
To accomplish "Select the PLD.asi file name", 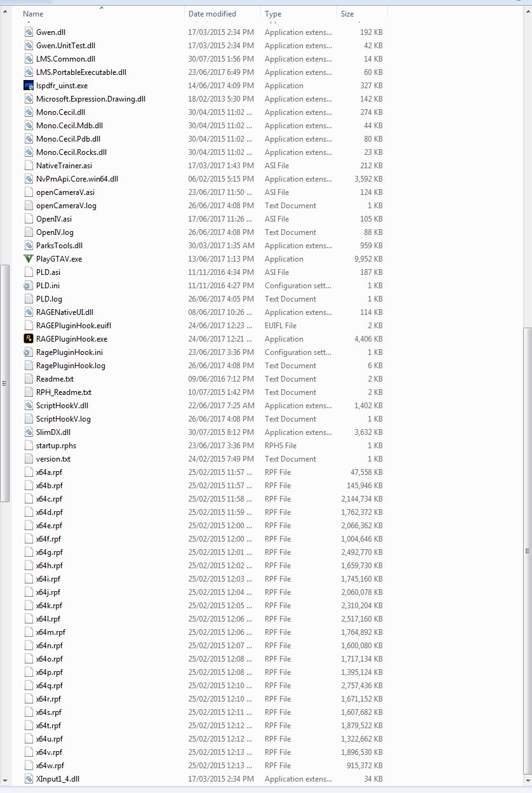I will 49,272.
